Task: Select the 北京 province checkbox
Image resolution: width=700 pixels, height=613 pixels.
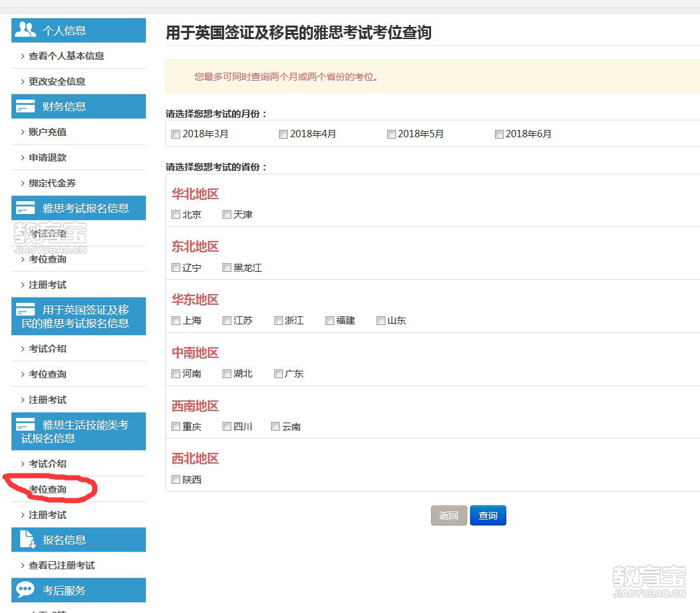Action: pos(176,215)
